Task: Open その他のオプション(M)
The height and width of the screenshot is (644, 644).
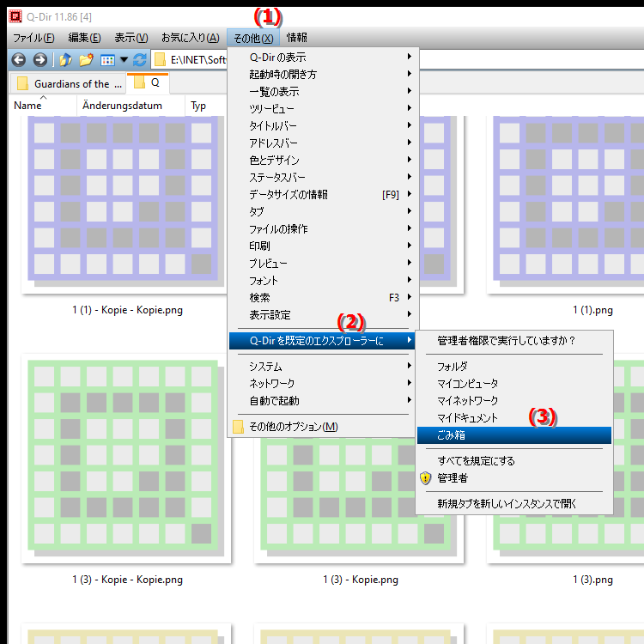Action: coord(324,427)
